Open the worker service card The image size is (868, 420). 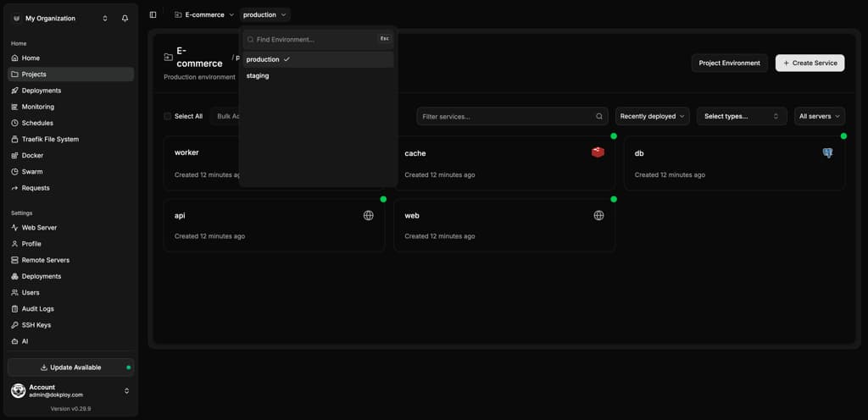pyautogui.click(x=202, y=163)
